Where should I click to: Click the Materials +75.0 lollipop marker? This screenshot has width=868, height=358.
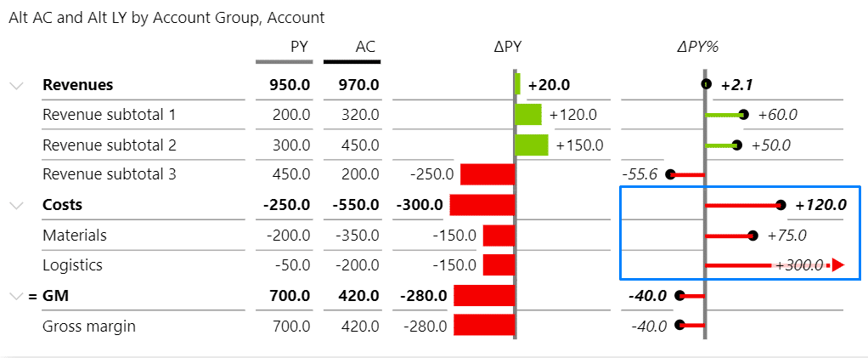coord(752,235)
